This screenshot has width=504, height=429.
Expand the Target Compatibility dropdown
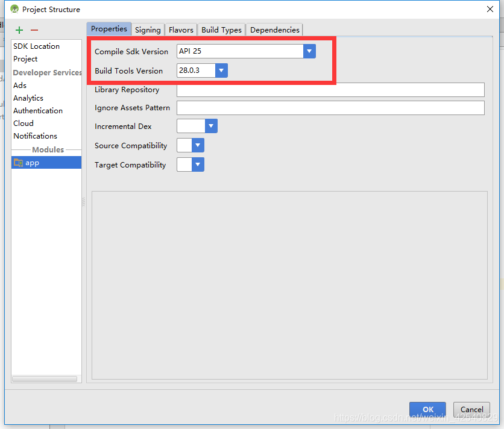(198, 164)
